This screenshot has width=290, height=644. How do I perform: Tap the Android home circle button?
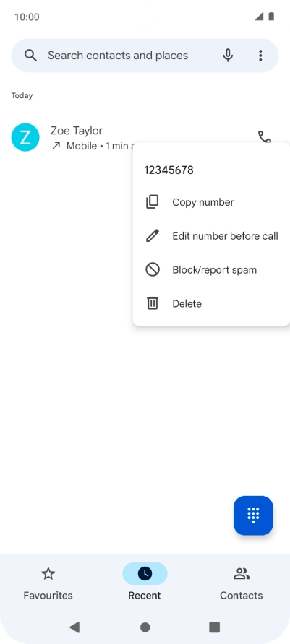(x=145, y=627)
